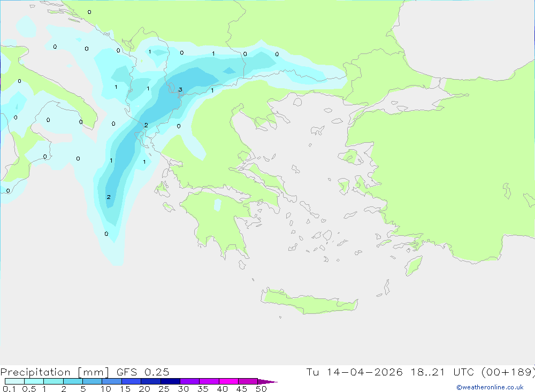Click the legend label "45"
The image size is (535, 392).
click(x=242, y=389)
